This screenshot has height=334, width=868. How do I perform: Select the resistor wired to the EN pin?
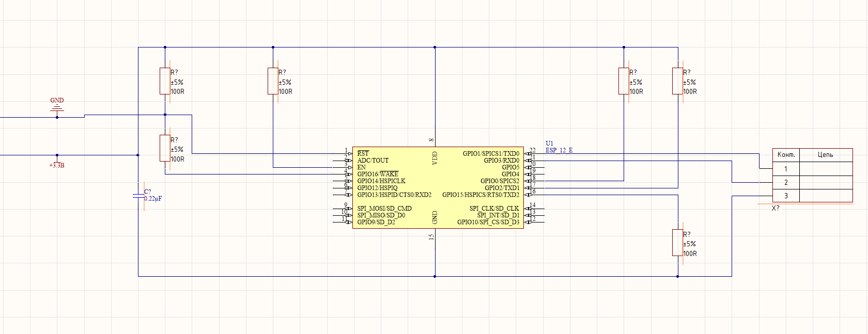coord(273,81)
